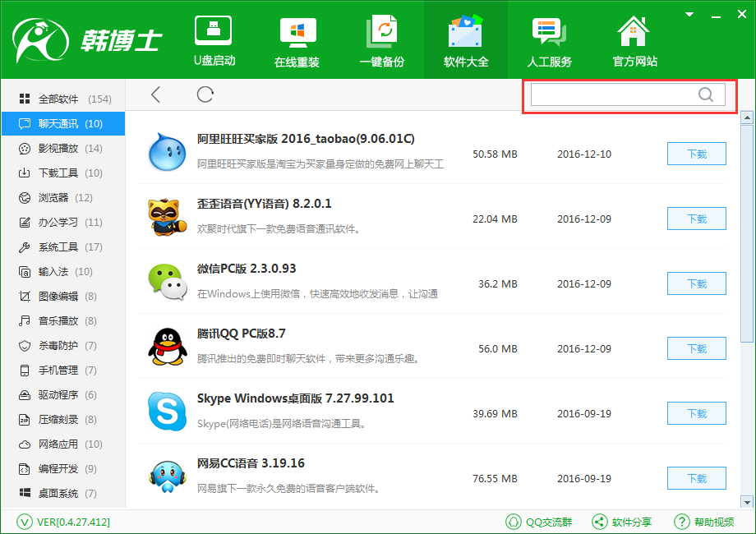Open 人工服务 support chat
Viewport: 756px width, 534px height.
[549, 41]
